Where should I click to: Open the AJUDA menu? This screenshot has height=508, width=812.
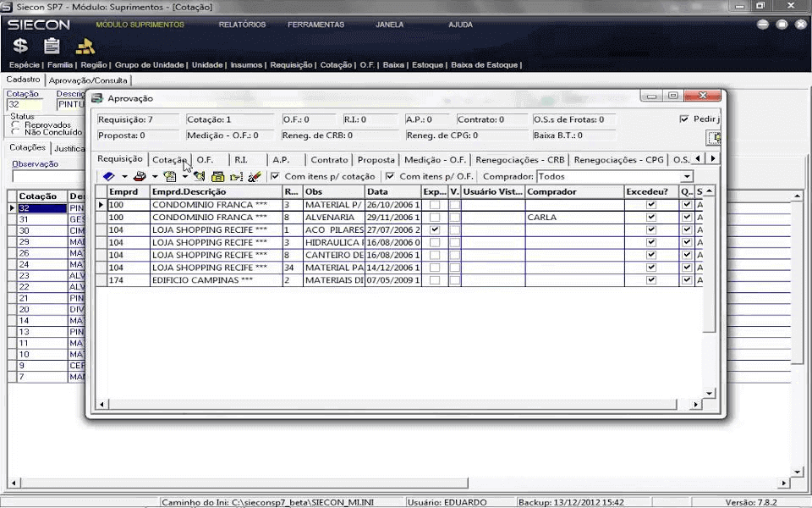(460, 25)
